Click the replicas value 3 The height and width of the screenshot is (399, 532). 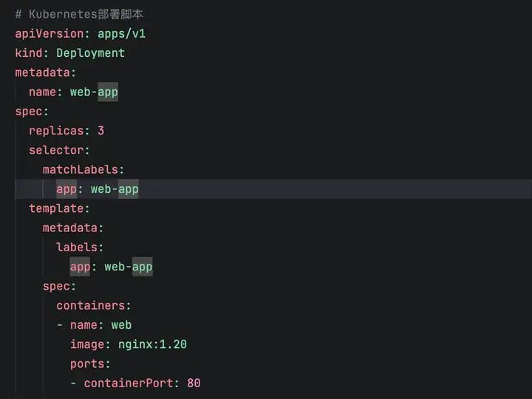pos(100,131)
